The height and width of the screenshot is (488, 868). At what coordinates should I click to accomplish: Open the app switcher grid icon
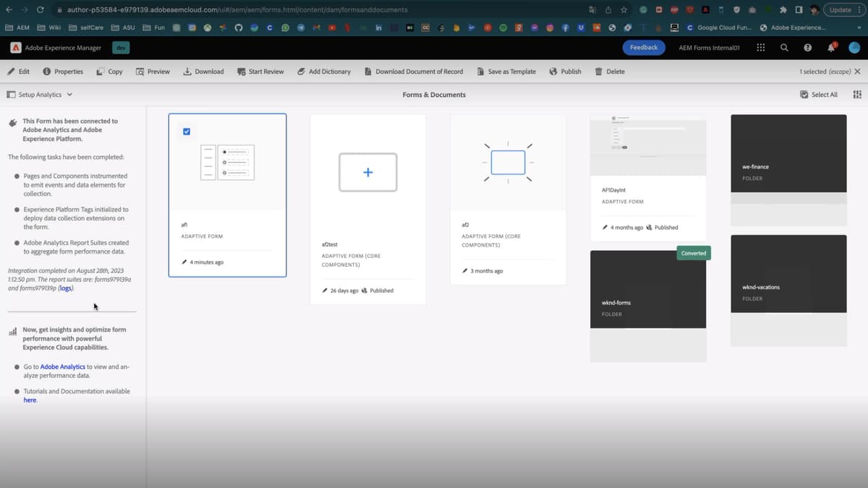(760, 47)
